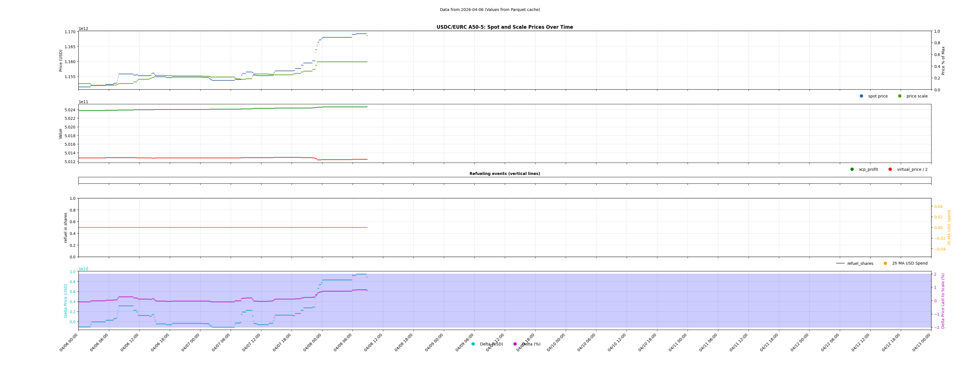The width and height of the screenshot is (980, 388).
Task: Click the blue spot price legend marker
Action: (x=861, y=96)
